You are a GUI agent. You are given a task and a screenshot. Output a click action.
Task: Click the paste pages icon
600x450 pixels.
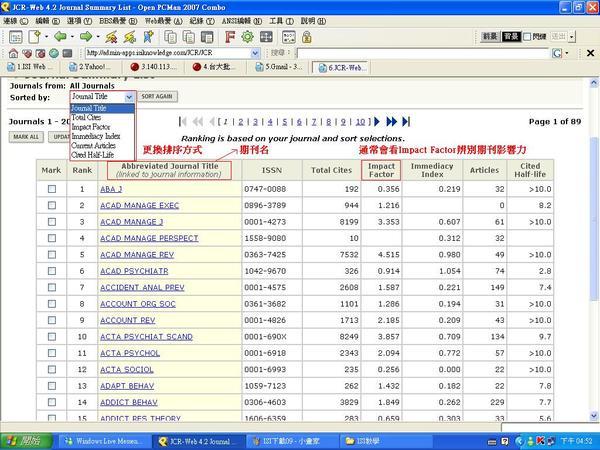click(189, 37)
